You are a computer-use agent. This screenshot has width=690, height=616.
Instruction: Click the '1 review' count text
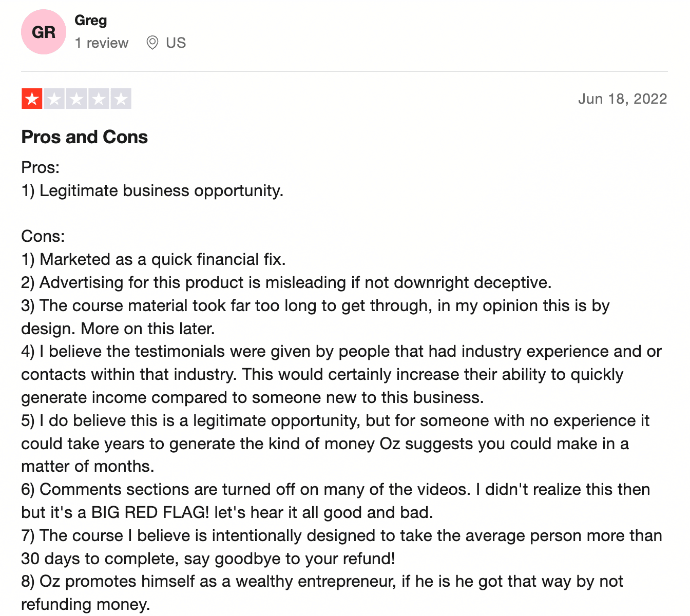(102, 43)
